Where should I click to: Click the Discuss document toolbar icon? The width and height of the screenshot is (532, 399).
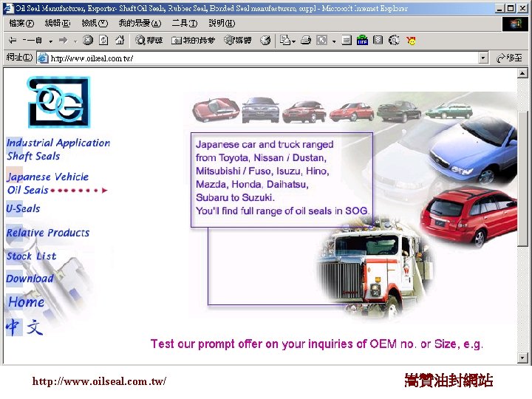click(347, 41)
